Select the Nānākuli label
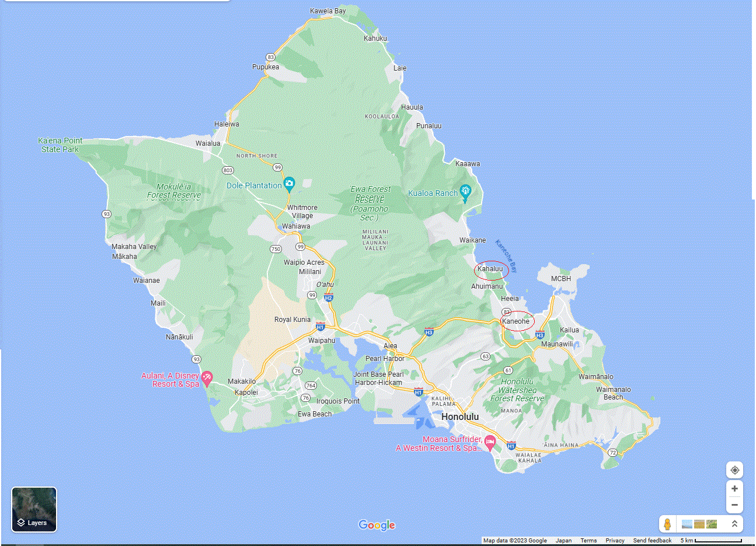 point(179,337)
